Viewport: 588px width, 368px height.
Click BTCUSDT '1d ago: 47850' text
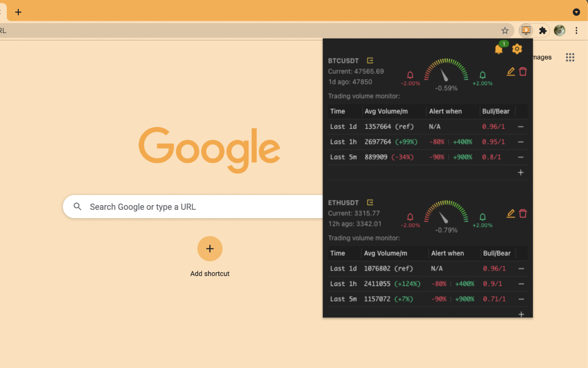(350, 82)
